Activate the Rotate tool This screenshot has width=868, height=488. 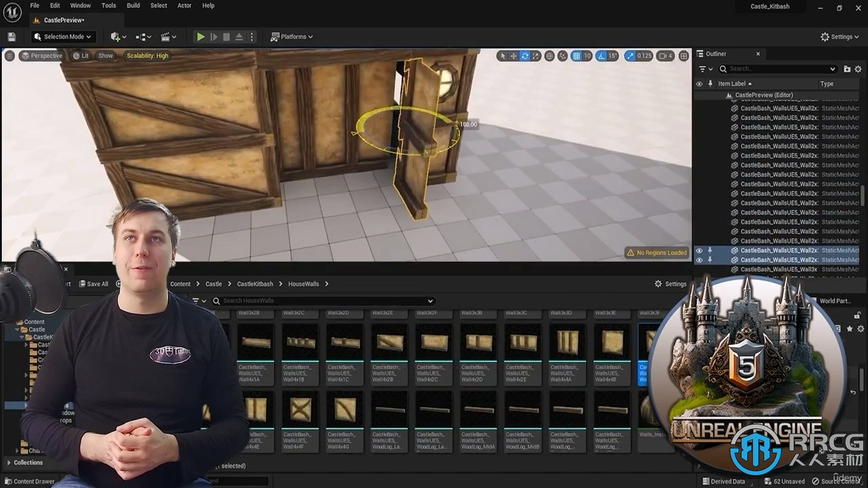coord(525,56)
